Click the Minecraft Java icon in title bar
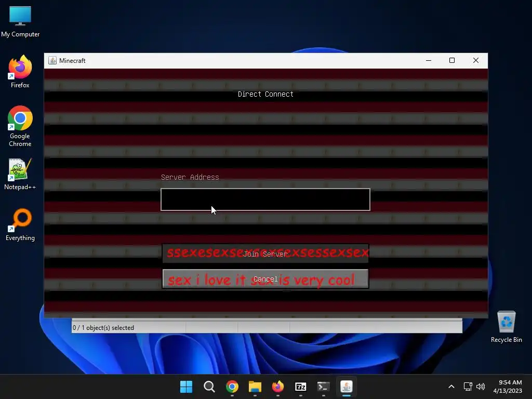 52,60
